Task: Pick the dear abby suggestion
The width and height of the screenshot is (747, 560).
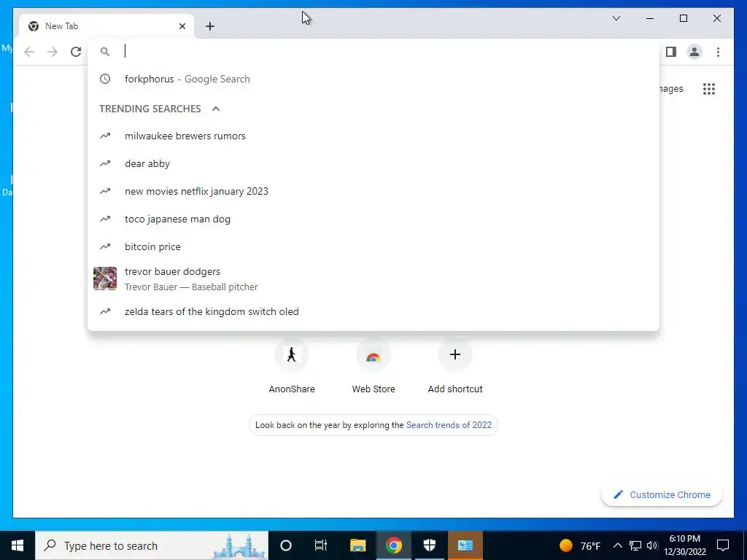Action: (373, 164)
